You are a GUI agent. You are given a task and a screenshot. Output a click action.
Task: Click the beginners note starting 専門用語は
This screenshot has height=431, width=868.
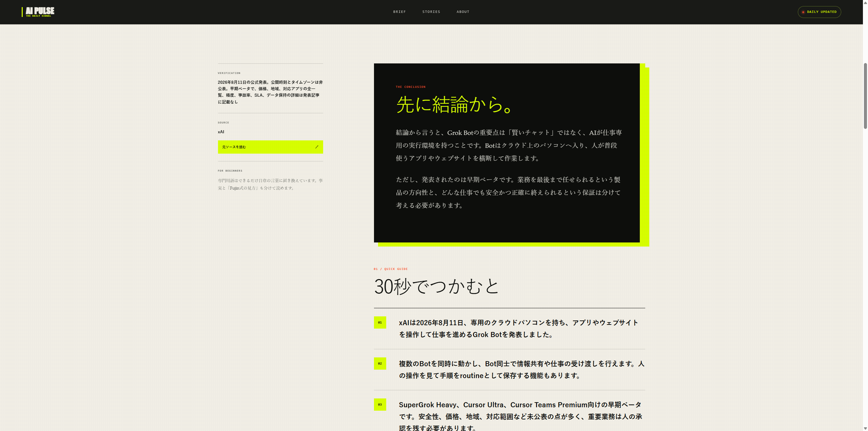coord(270,184)
